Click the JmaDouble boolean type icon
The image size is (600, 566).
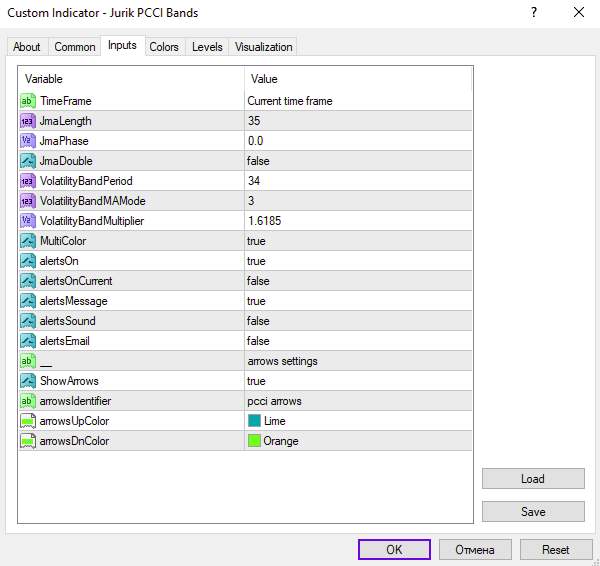(28, 161)
